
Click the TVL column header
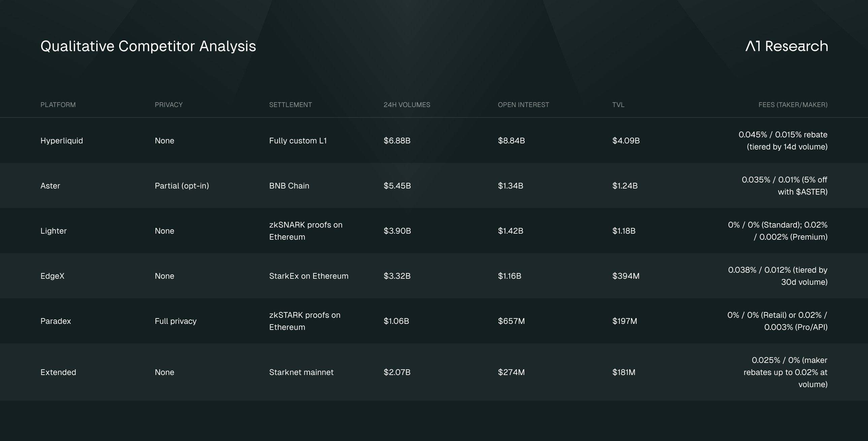tap(618, 105)
